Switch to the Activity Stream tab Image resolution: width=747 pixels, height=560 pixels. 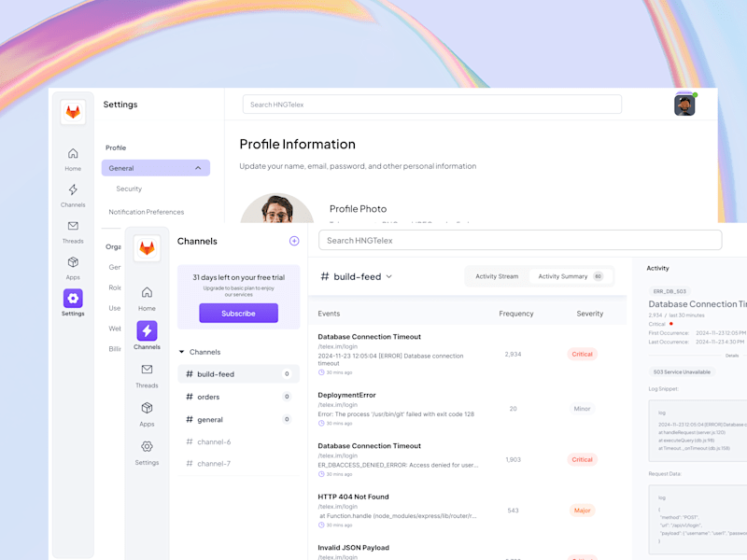[x=497, y=276]
